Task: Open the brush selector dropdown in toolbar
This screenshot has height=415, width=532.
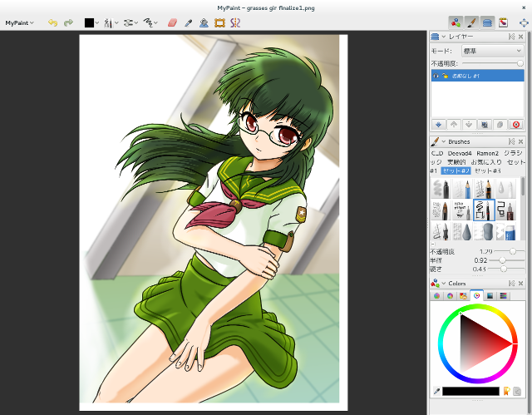Action: coord(111,22)
